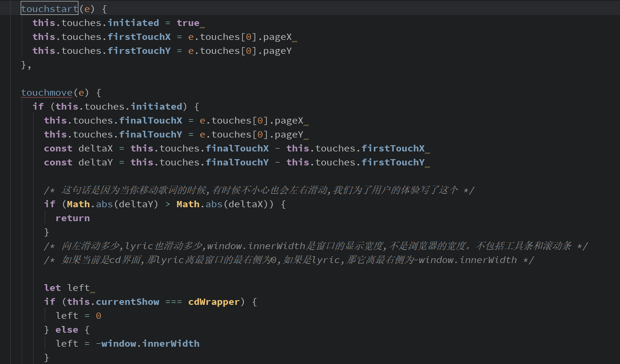This screenshot has height=364, width=620.
Task: Click 'this.touches.firstTouchX' in deltaX line
Action: click(x=355, y=148)
